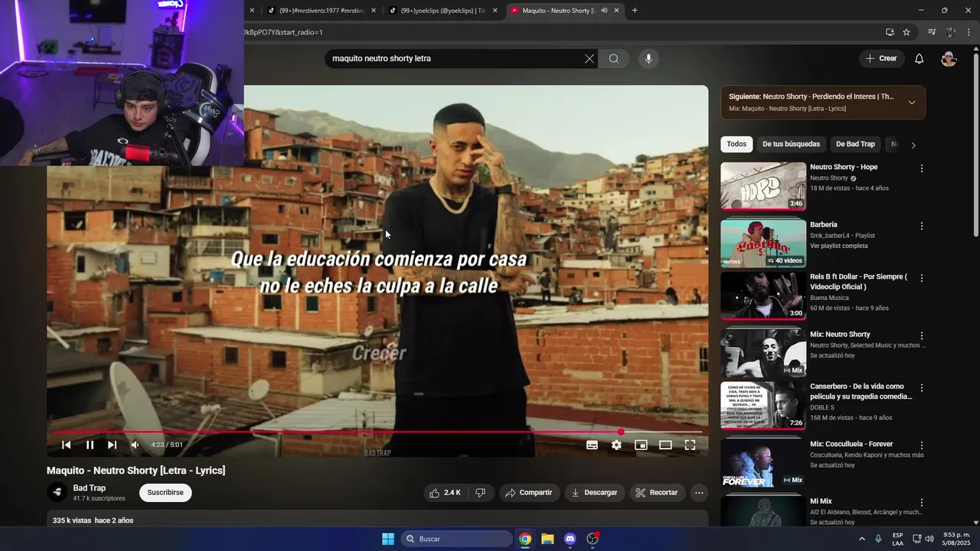Start voice search with microphone icon
Image resolution: width=980 pixels, height=551 pixels.
tap(648, 59)
